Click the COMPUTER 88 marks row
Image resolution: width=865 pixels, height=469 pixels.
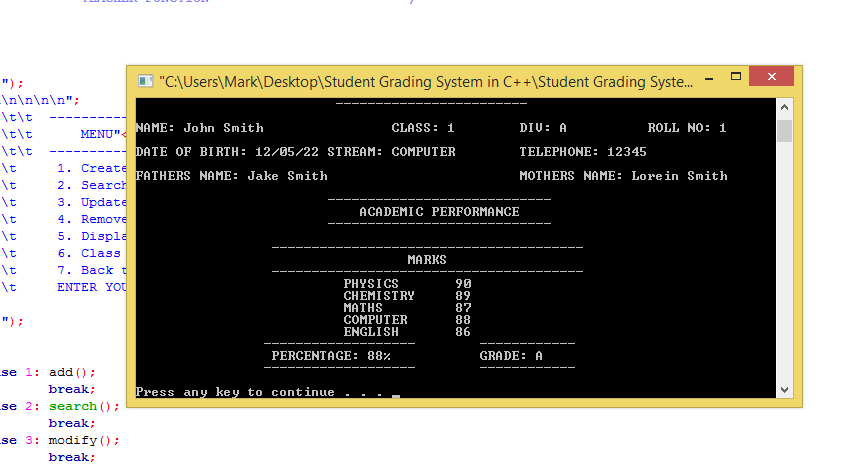(407, 320)
